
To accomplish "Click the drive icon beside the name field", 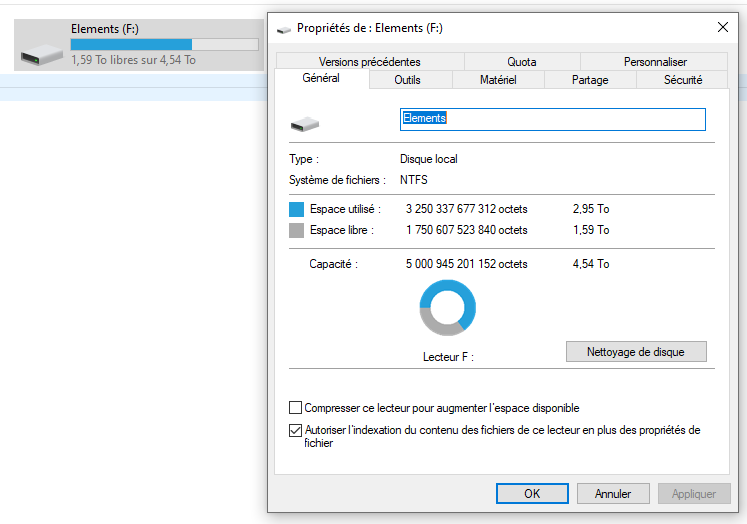I will click(305, 125).
